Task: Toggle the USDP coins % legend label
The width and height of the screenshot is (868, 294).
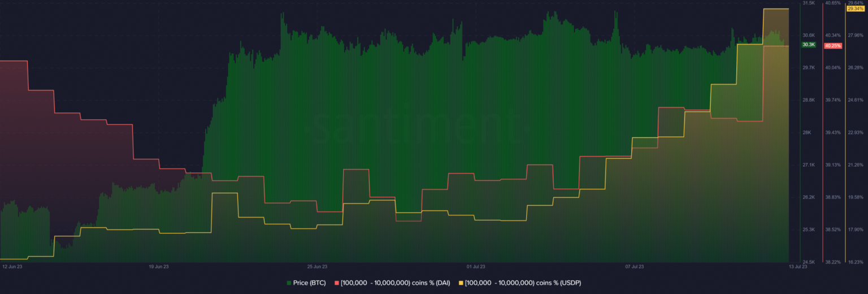Action: (x=523, y=283)
